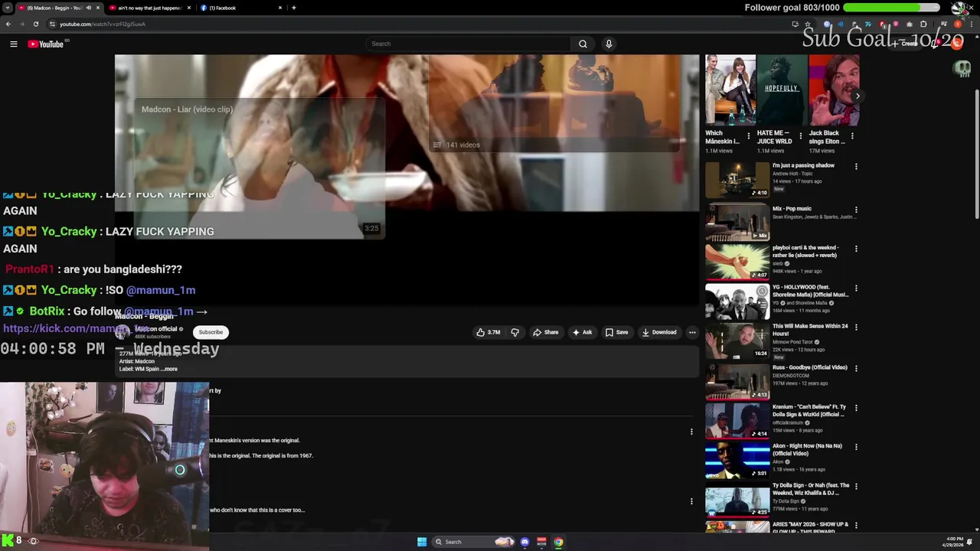Open the Madcon - Liar video clip card
This screenshot has height=551, width=980.
[259, 168]
